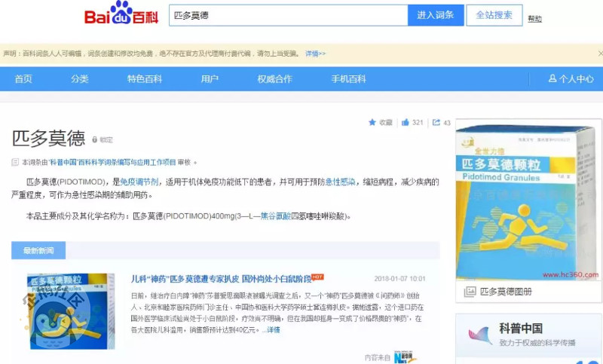This screenshot has height=364, width=603.
Task: Click the orange HOT badge on the news headline
Action: click(x=317, y=277)
